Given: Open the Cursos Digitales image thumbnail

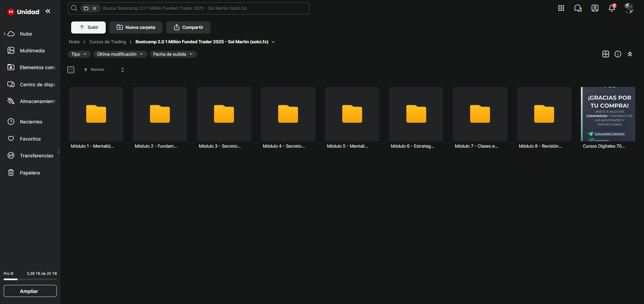Looking at the screenshot, I should tap(608, 114).
